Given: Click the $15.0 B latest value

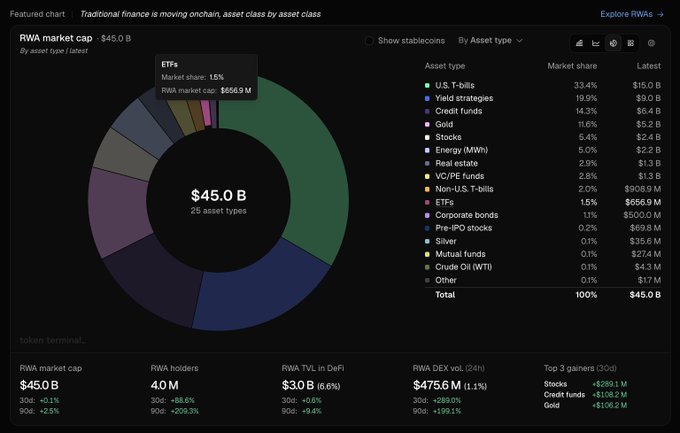Looking at the screenshot, I should pos(646,85).
